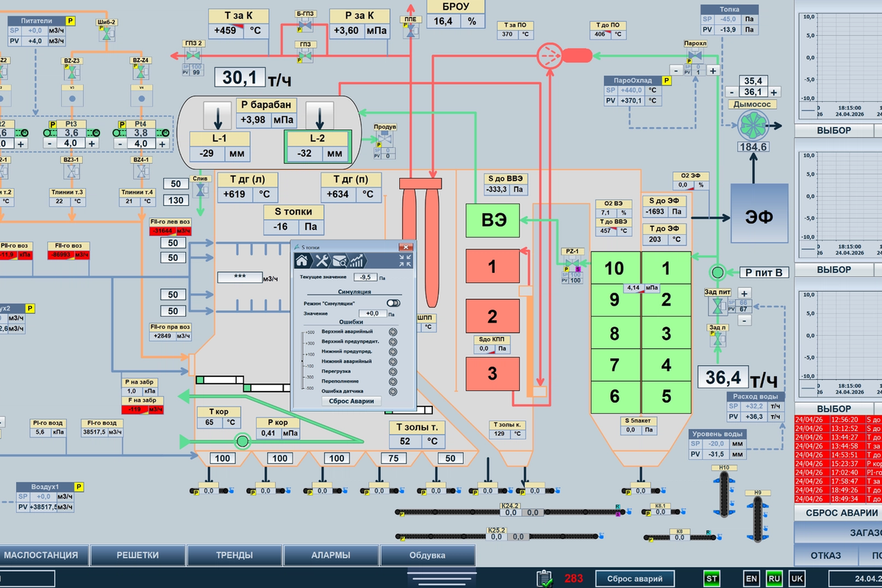The height and width of the screenshot is (588, 882).
Task: Increase Зад пит valve with plus button
Action: 745,292
